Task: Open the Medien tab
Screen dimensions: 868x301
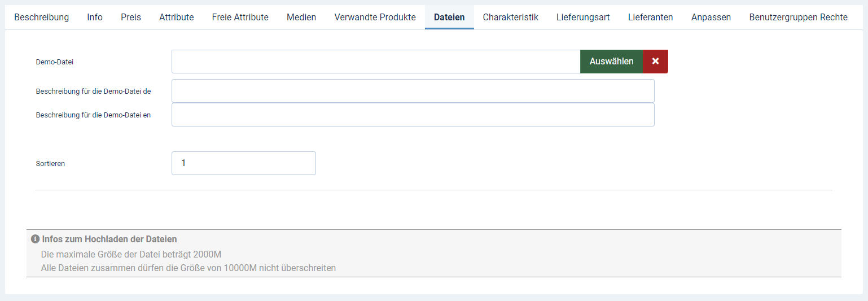Action: pyautogui.click(x=301, y=18)
